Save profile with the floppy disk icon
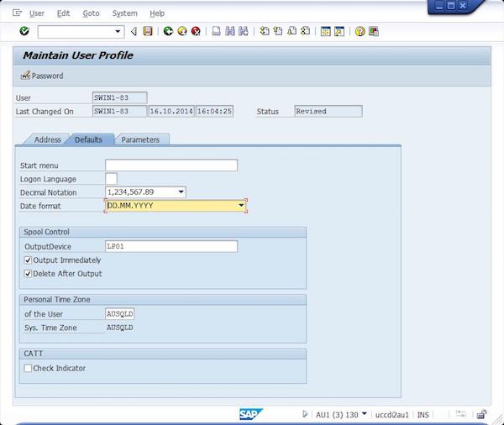Image resolution: width=504 pixels, height=425 pixels. pos(148,31)
